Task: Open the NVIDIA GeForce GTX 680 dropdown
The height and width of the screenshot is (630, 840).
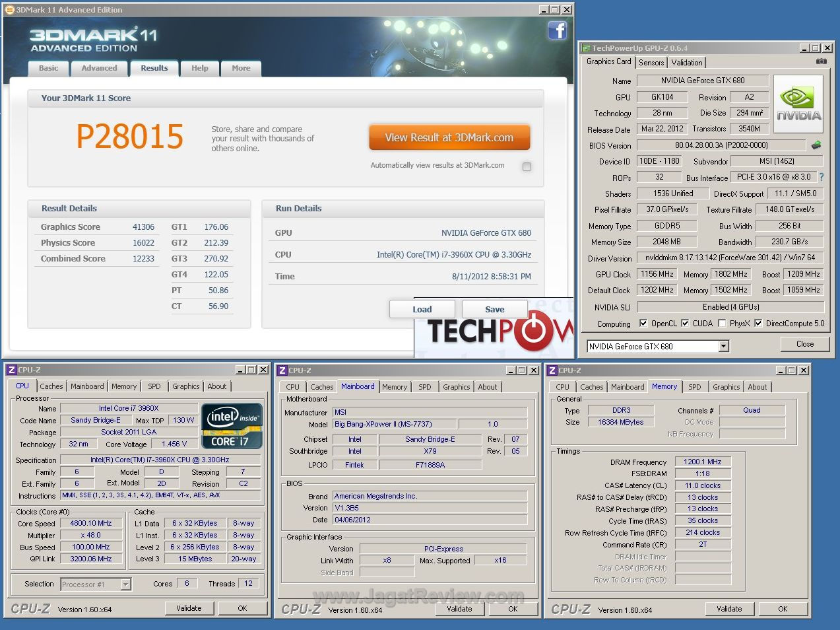Action: pos(723,347)
